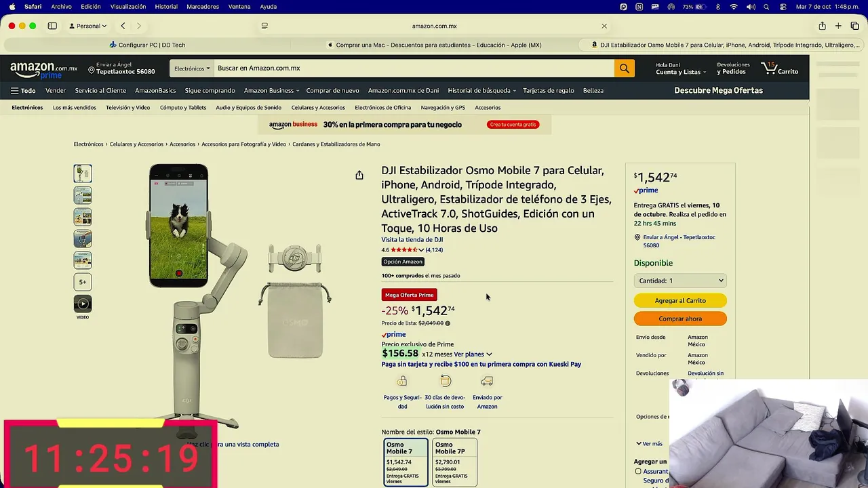Open Bluetooth status in menu bar
Viewport: 868px width, 488px height.
point(718,7)
